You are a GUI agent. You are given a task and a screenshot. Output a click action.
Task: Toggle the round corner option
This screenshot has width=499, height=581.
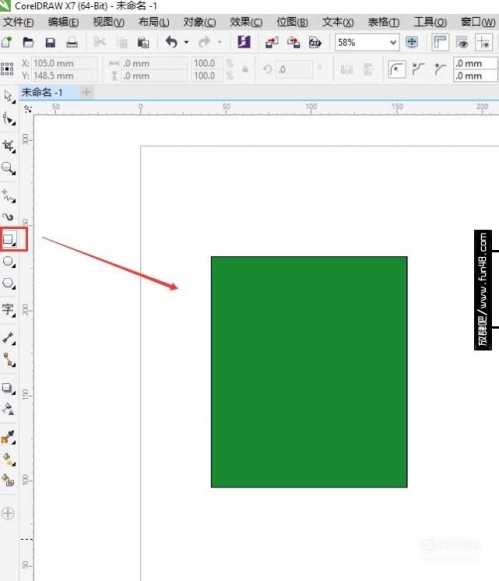click(x=396, y=69)
